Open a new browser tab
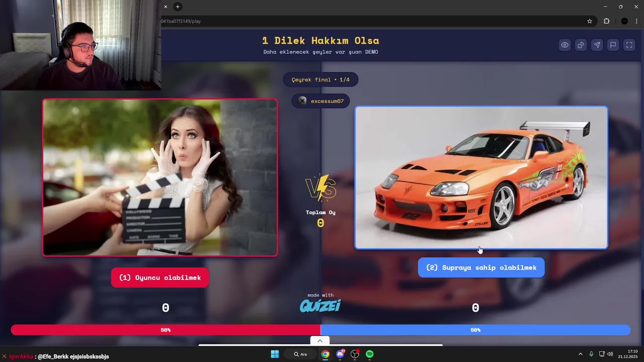Screen dimensions: 644x362 point(178,7)
